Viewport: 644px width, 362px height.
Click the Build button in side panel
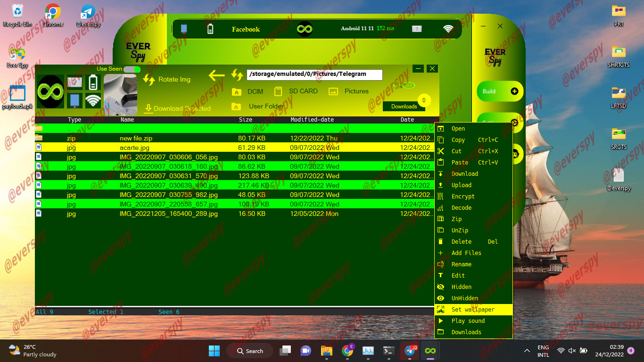click(x=500, y=91)
